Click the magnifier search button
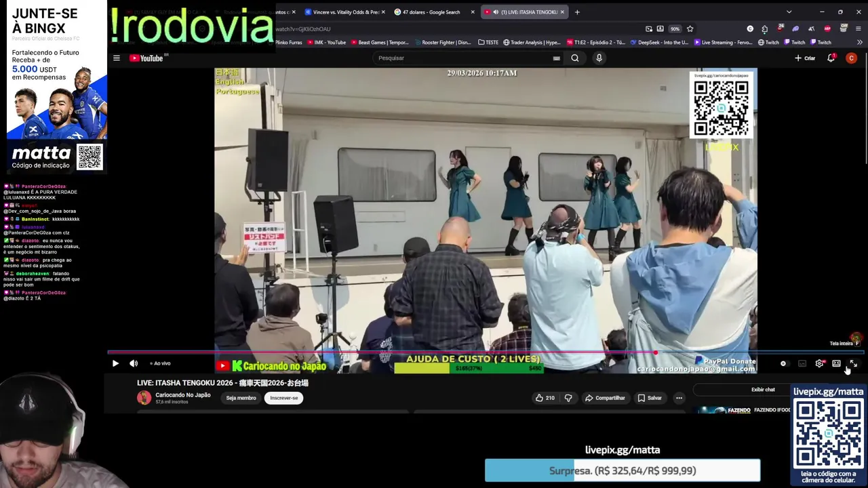 coord(575,58)
